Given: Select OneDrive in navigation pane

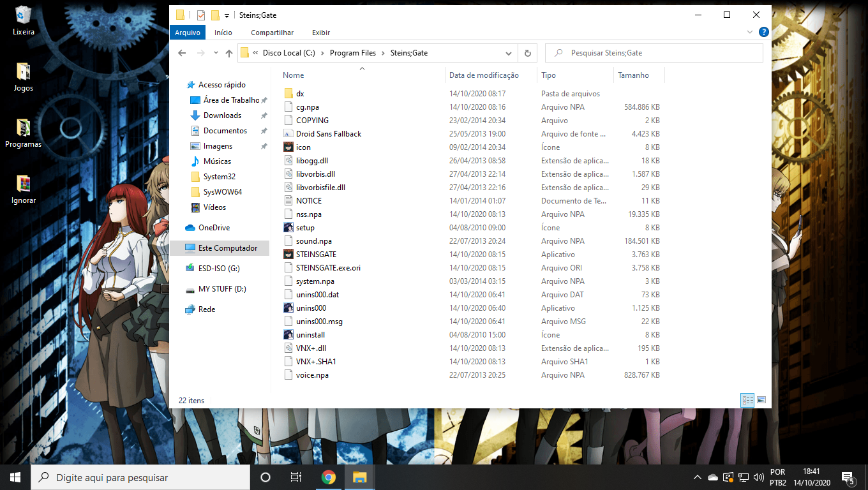Looking at the screenshot, I should 214,228.
